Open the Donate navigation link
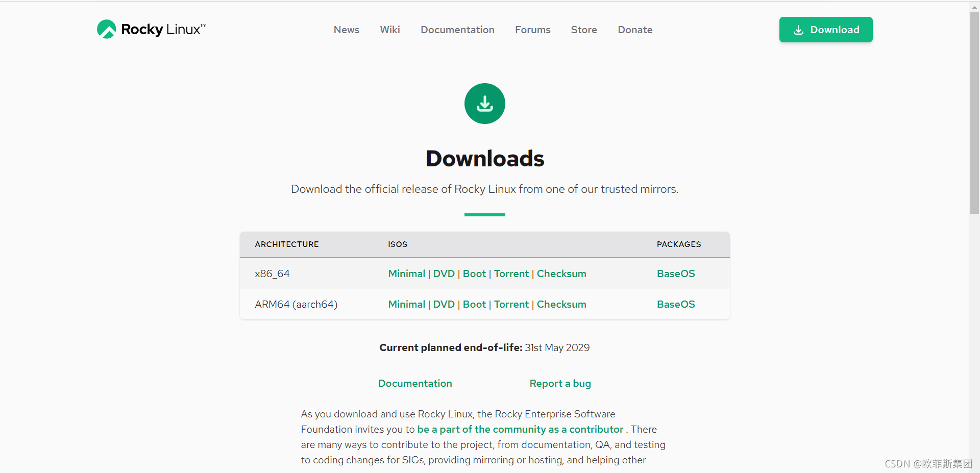980x473 pixels. tap(635, 30)
